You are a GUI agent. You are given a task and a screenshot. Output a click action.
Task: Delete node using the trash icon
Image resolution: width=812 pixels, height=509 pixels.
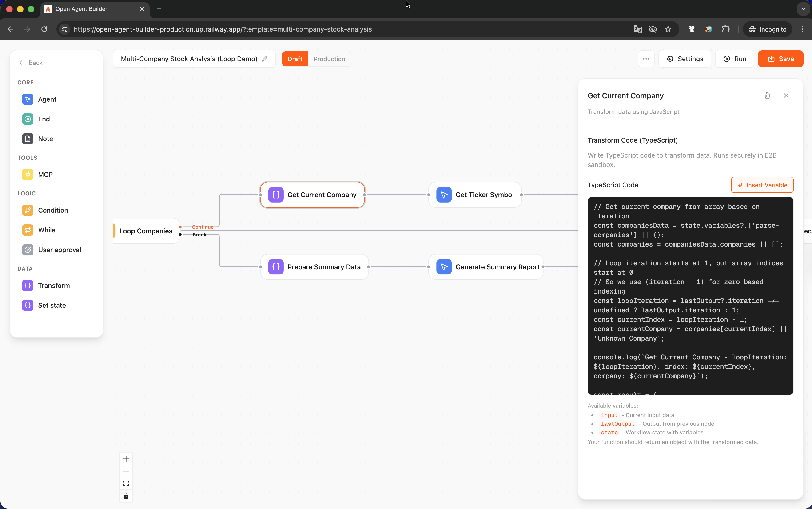click(x=767, y=95)
